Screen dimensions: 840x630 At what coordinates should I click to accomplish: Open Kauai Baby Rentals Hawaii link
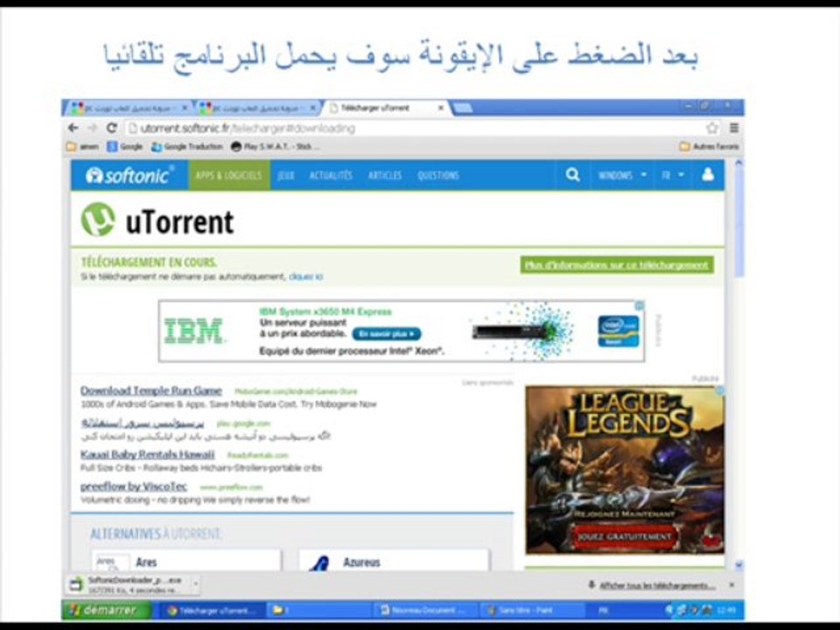(147, 455)
